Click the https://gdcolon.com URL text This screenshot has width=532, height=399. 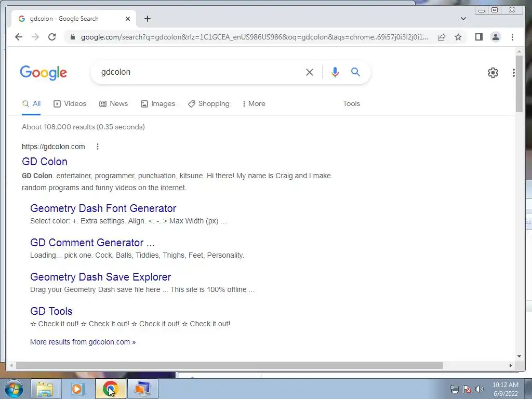click(x=54, y=147)
